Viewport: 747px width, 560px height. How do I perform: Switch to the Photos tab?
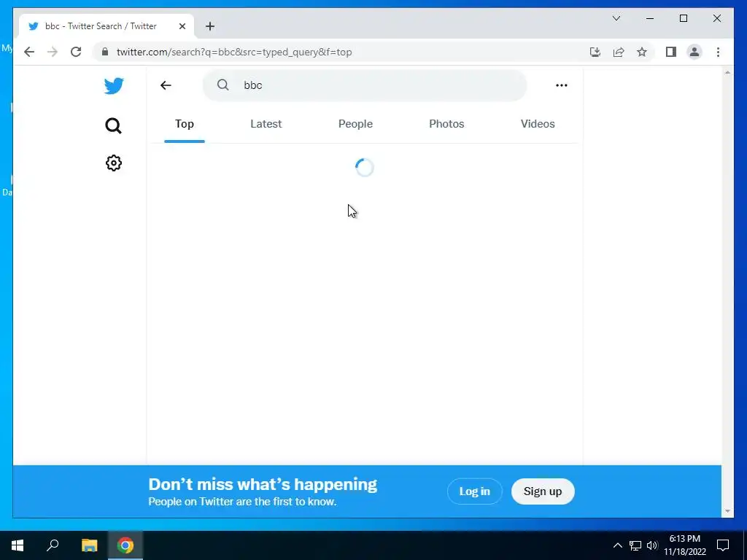point(446,124)
